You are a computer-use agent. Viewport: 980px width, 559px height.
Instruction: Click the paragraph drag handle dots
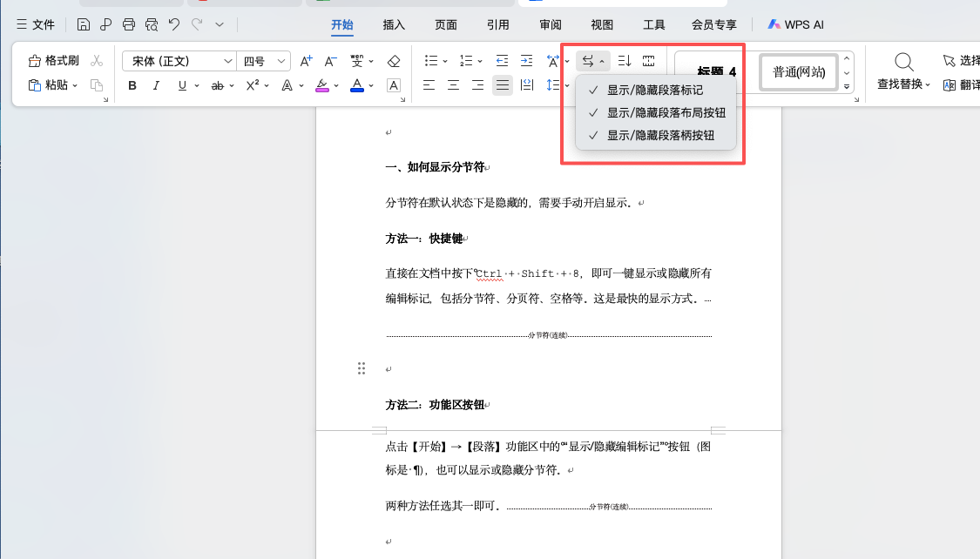pos(362,368)
